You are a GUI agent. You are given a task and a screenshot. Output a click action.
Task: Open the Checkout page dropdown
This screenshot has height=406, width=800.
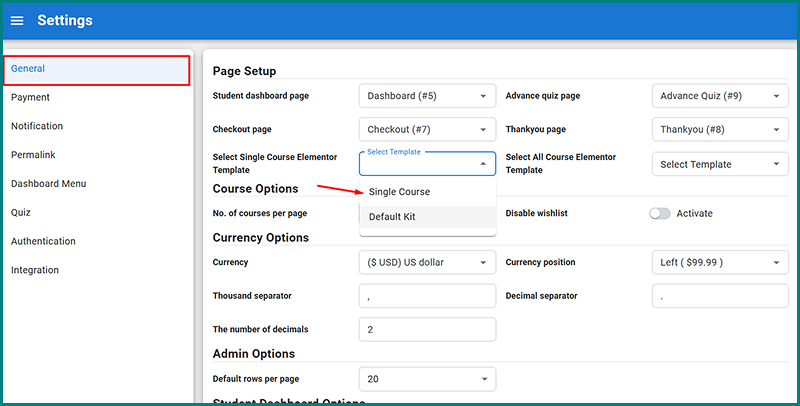427,130
